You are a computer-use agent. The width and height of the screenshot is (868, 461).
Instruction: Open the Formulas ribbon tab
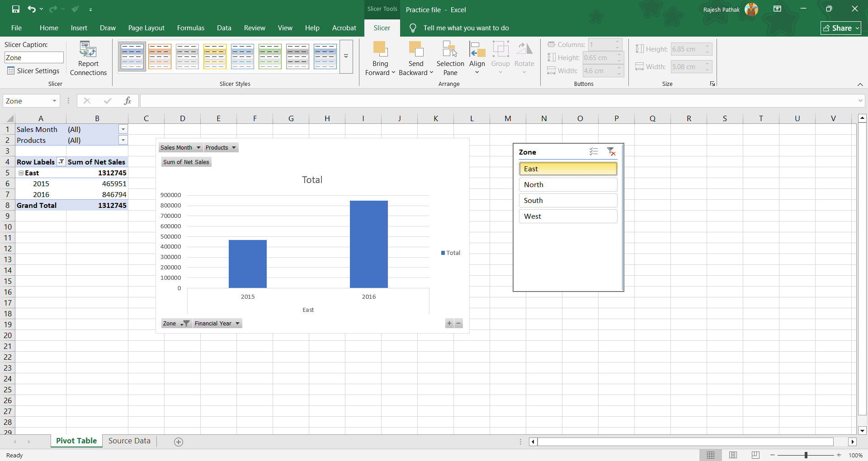click(190, 28)
